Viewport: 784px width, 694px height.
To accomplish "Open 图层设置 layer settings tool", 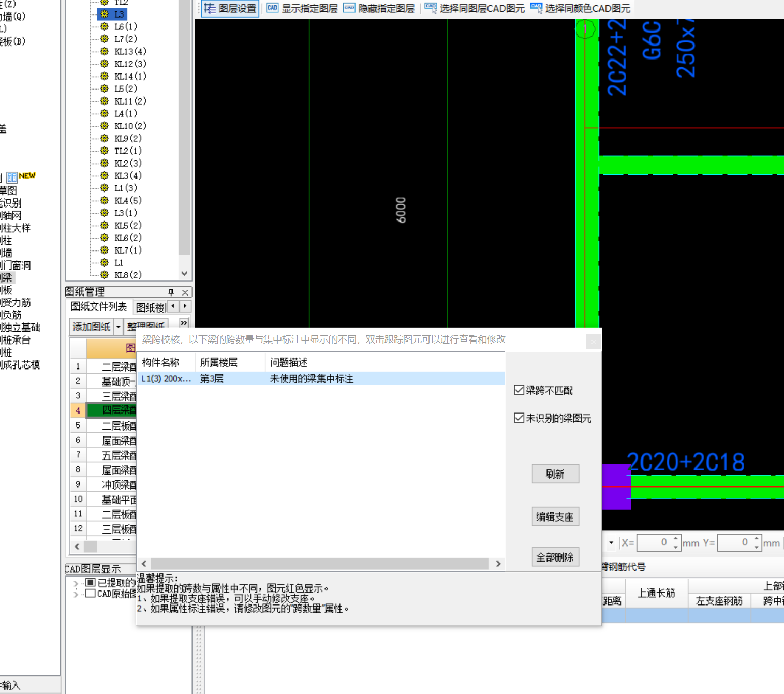I will (x=230, y=8).
